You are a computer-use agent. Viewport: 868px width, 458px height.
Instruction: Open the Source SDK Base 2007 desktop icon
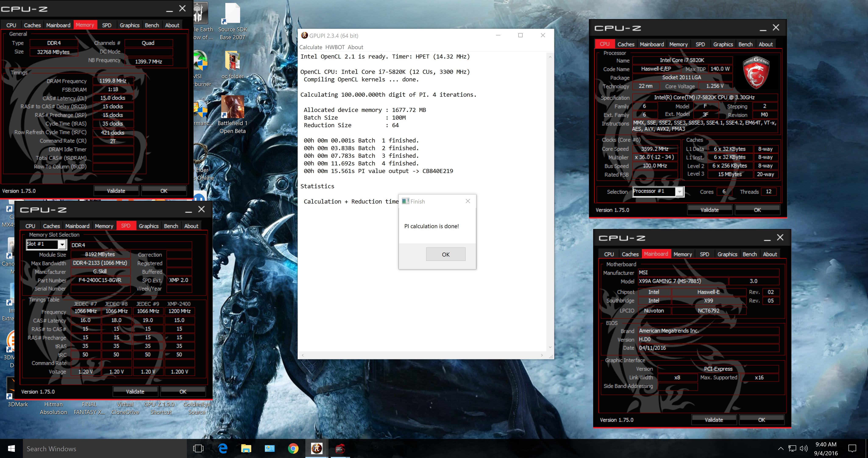[x=232, y=21]
